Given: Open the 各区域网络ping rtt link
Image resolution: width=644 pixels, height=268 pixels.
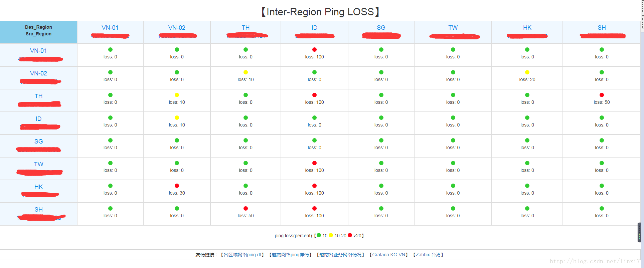Looking at the screenshot, I should [x=243, y=255].
